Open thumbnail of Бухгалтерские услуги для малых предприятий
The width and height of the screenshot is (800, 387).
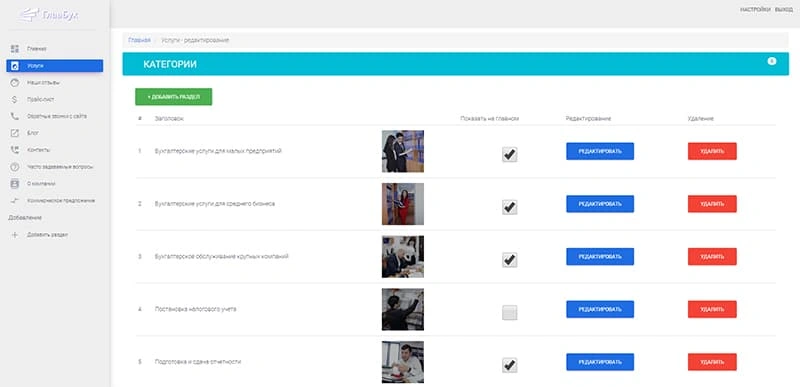click(x=403, y=151)
